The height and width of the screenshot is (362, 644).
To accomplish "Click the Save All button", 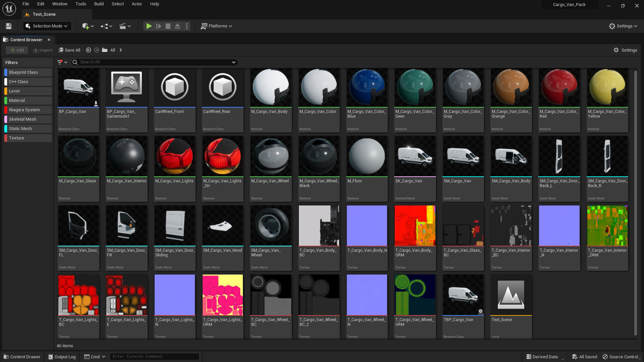I will (x=69, y=50).
